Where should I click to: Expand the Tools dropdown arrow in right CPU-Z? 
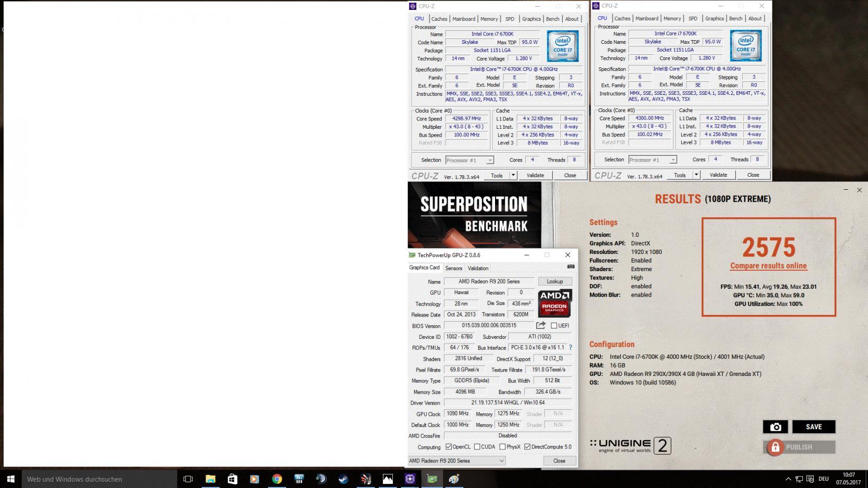point(696,175)
